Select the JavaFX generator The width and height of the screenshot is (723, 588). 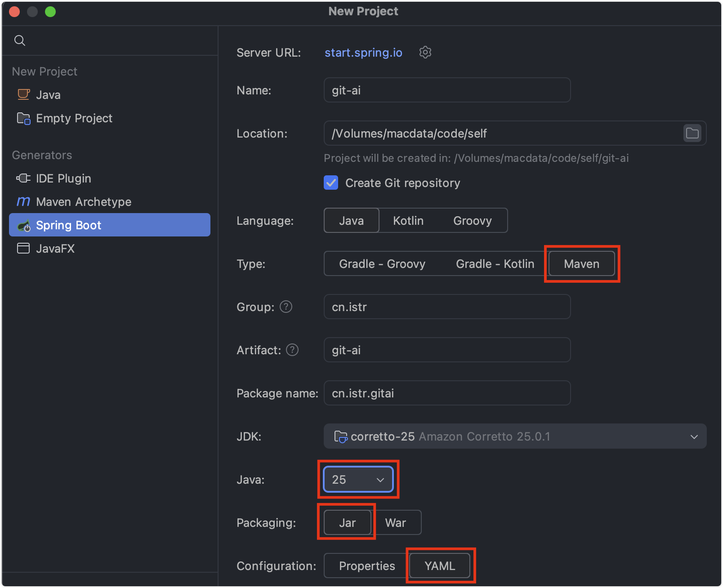click(x=55, y=249)
